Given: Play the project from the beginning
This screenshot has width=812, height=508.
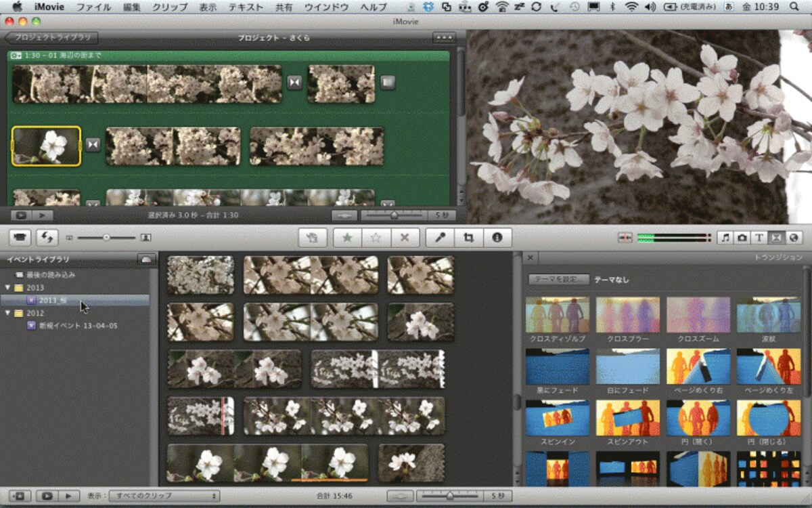Looking at the screenshot, I should pos(42,215).
